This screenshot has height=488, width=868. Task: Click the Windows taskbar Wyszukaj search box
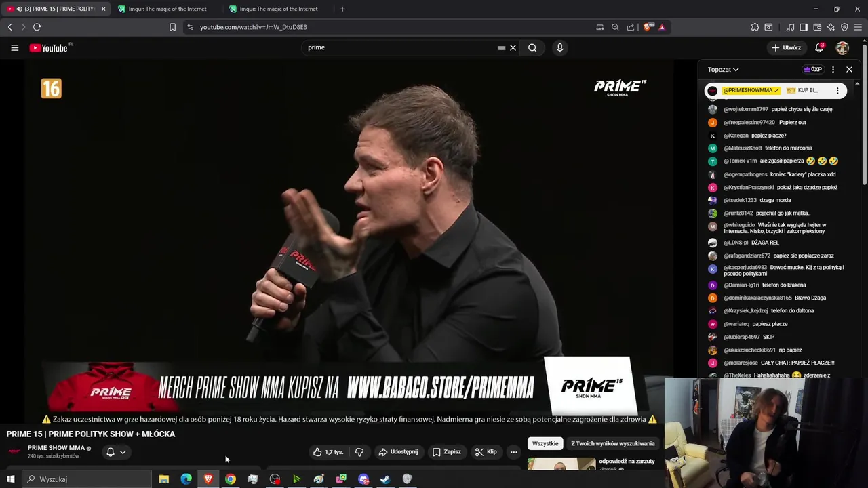(86, 479)
